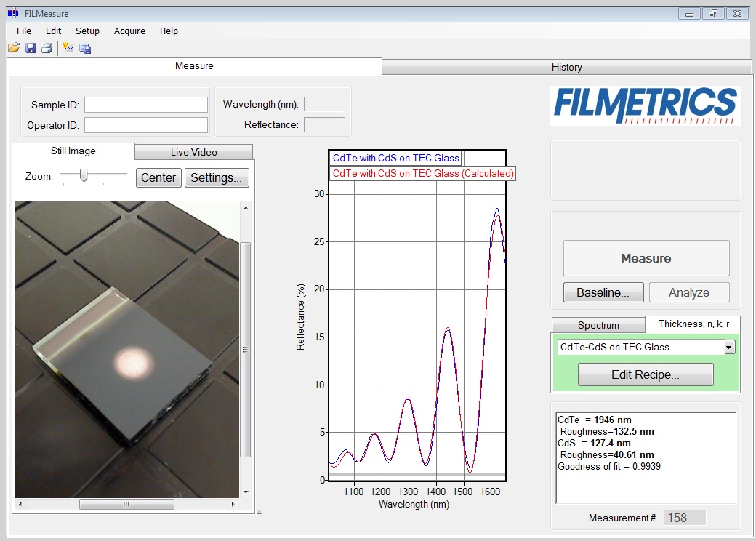
Task: Click the image panel's scroll up arrow
Action: point(246,208)
